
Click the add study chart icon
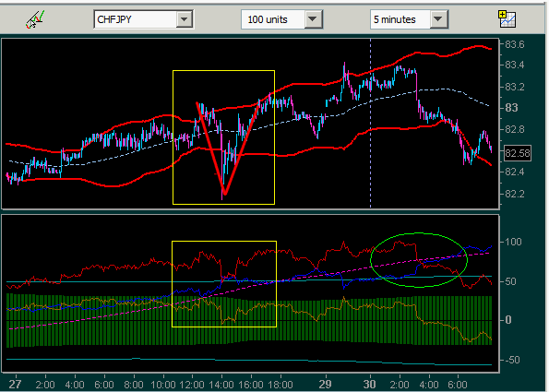pos(507,18)
